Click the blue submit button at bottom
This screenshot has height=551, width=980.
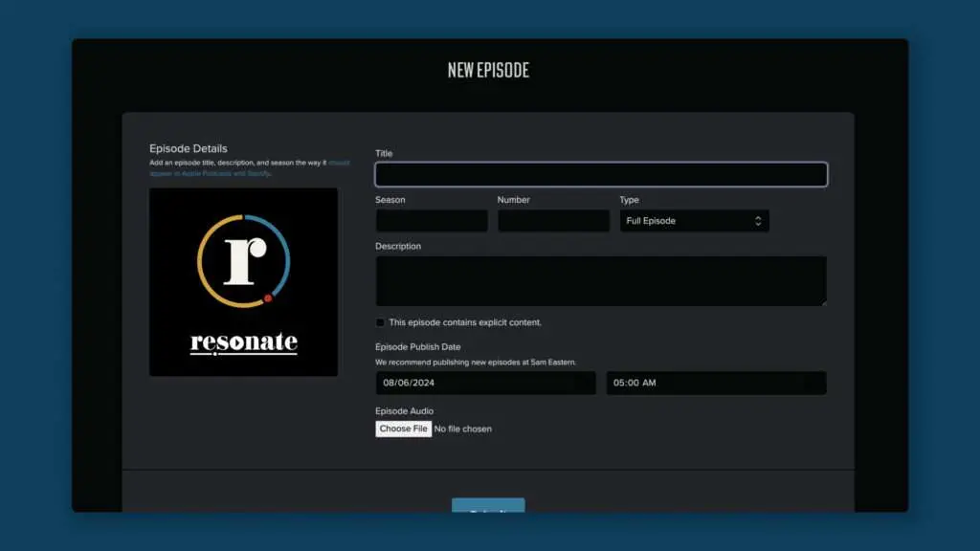488,506
